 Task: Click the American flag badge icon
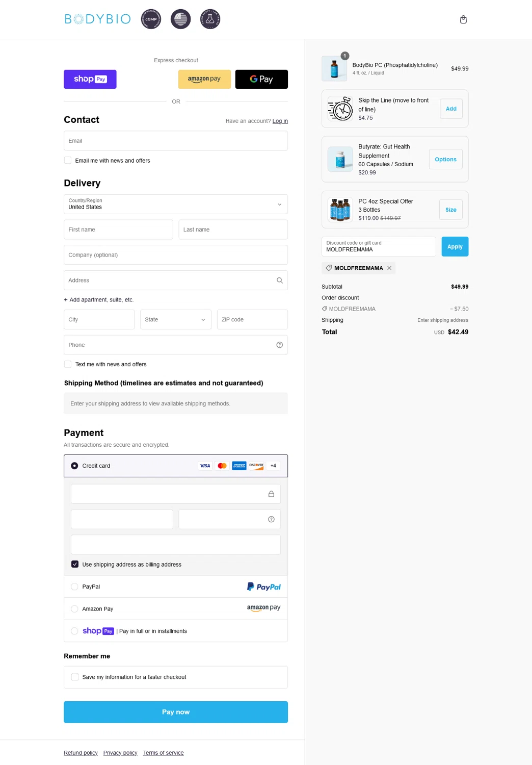(180, 19)
